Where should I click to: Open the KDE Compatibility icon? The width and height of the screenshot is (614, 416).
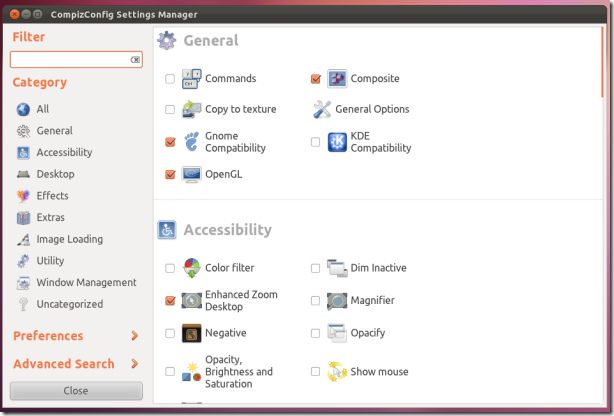click(337, 142)
